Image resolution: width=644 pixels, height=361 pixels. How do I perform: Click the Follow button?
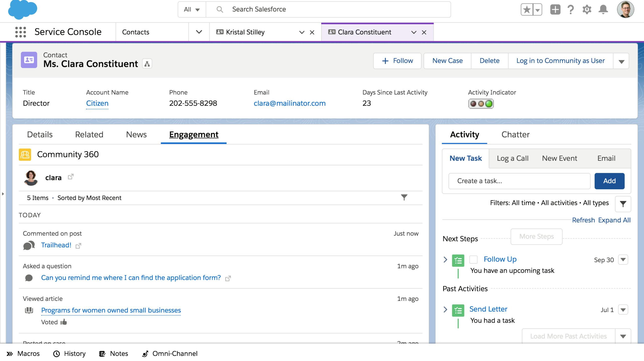click(x=397, y=61)
